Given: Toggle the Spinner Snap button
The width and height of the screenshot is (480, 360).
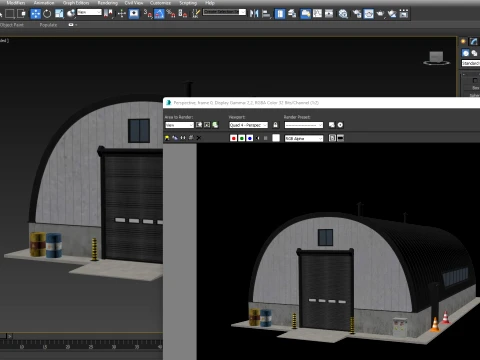Looking at the screenshot, I should pyautogui.click(x=183, y=14).
